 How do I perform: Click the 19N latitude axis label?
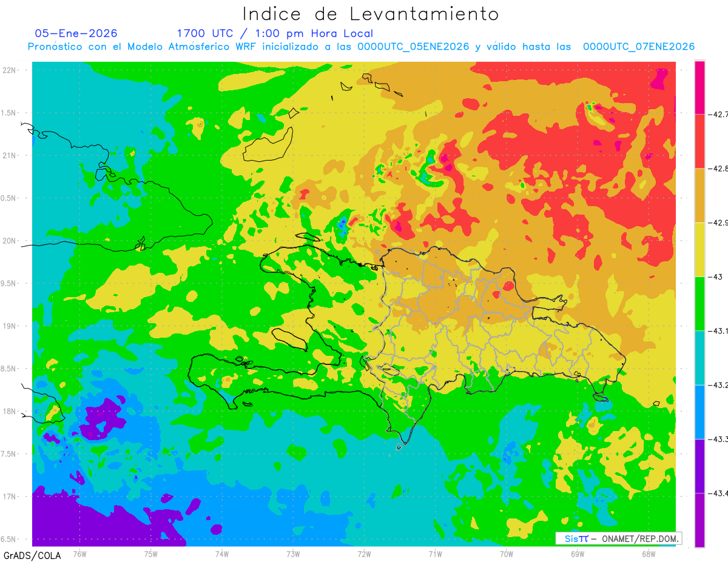coord(9,326)
